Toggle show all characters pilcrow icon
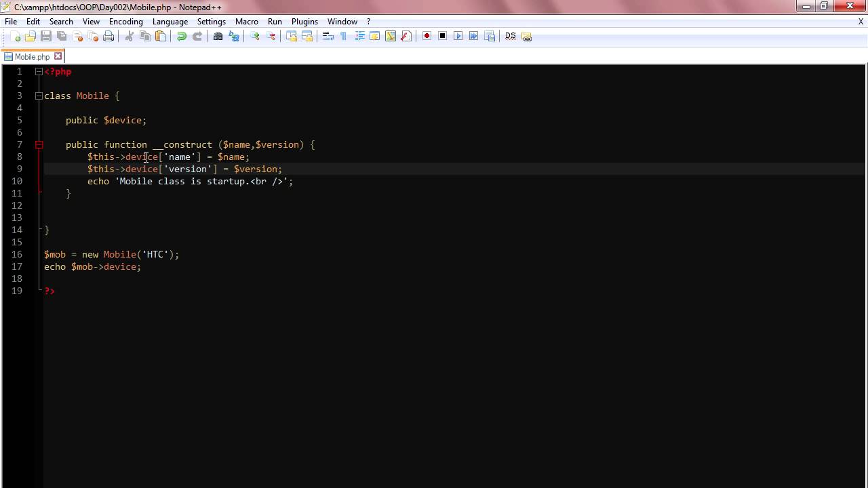The height and width of the screenshot is (488, 868). [344, 37]
